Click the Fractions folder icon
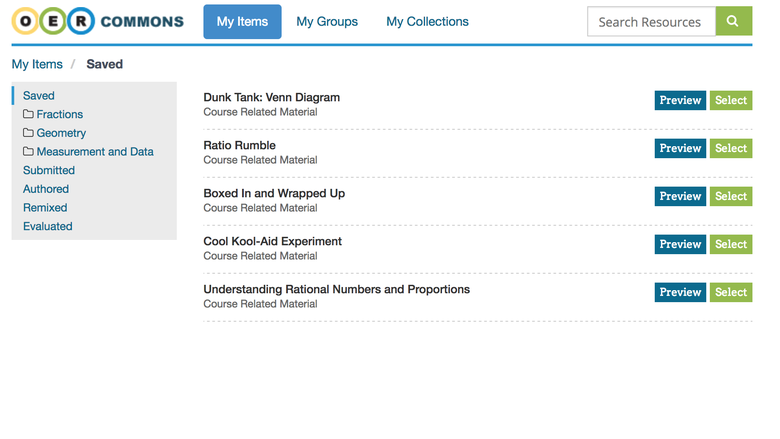Viewport: 780px width, 439px height. (x=28, y=114)
